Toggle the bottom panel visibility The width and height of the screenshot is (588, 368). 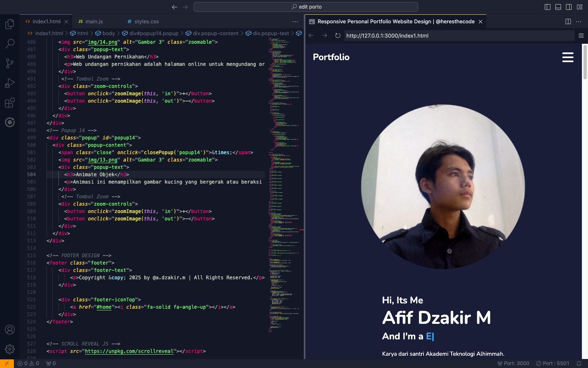click(x=558, y=7)
